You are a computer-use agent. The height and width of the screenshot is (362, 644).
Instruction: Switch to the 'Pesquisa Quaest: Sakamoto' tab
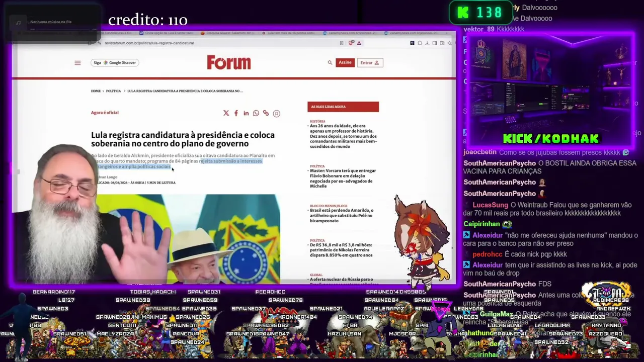(x=227, y=33)
